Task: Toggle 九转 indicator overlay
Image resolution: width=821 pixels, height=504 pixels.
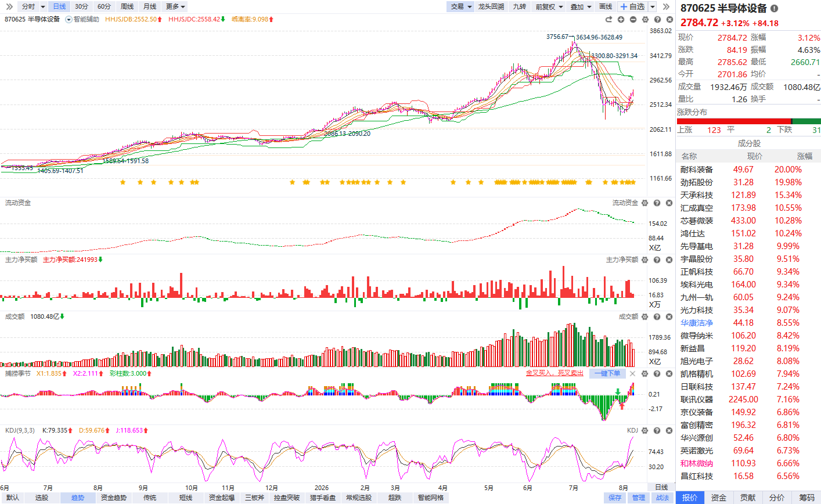Action: click(x=520, y=6)
